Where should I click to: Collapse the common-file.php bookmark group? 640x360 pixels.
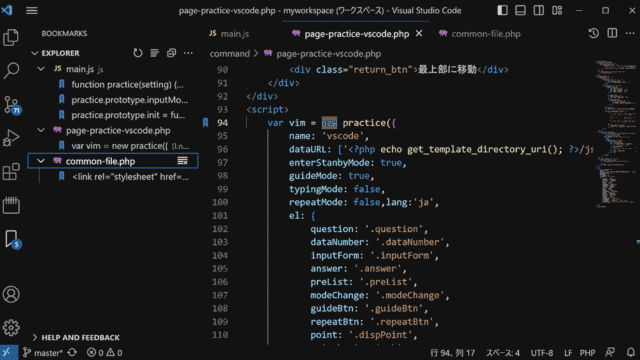(x=41, y=161)
